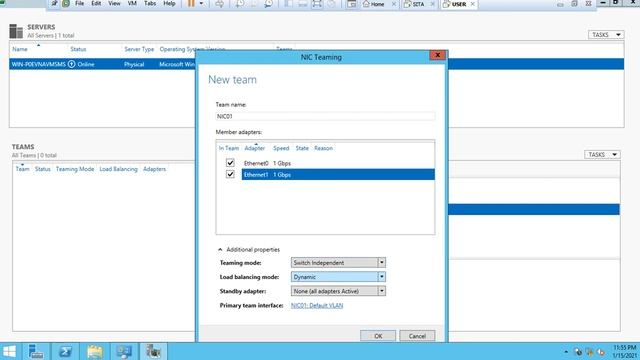Sort teams by Adapters column
This screenshot has width=640, height=360.
coord(154,169)
